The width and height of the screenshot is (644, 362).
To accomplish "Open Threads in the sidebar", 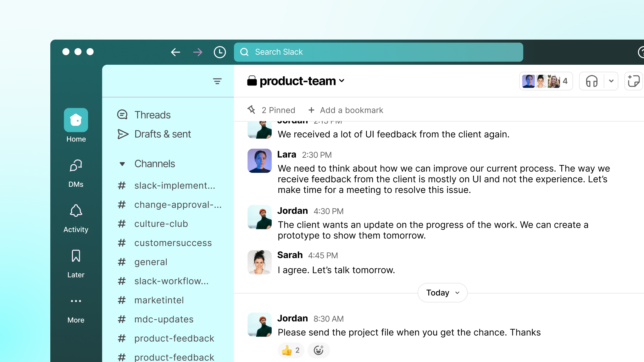I will (152, 115).
